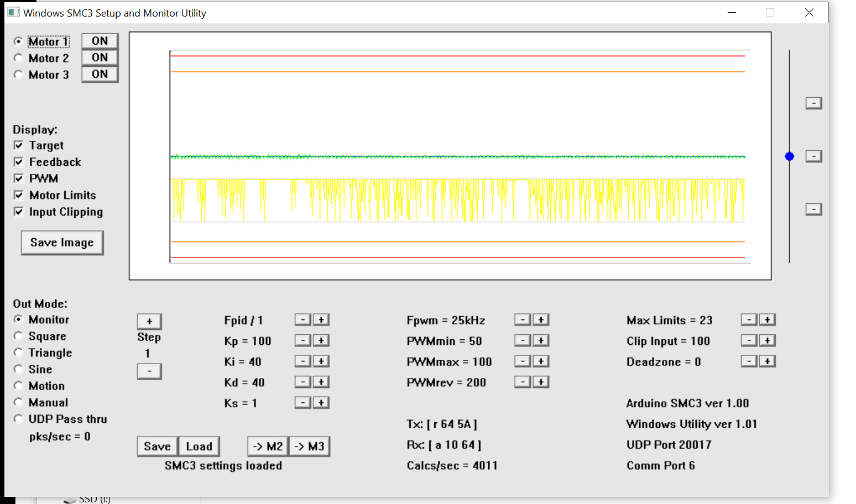Uncheck the Feedback display checkbox

[19, 162]
